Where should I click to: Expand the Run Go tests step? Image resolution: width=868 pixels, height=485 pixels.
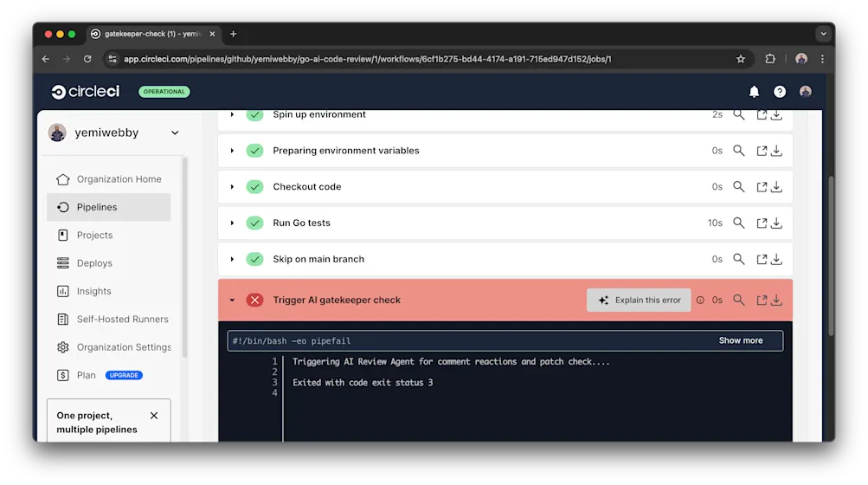[232, 223]
